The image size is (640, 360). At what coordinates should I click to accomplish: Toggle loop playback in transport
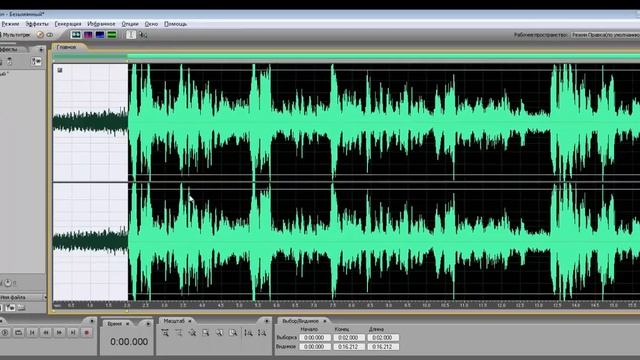[18, 333]
